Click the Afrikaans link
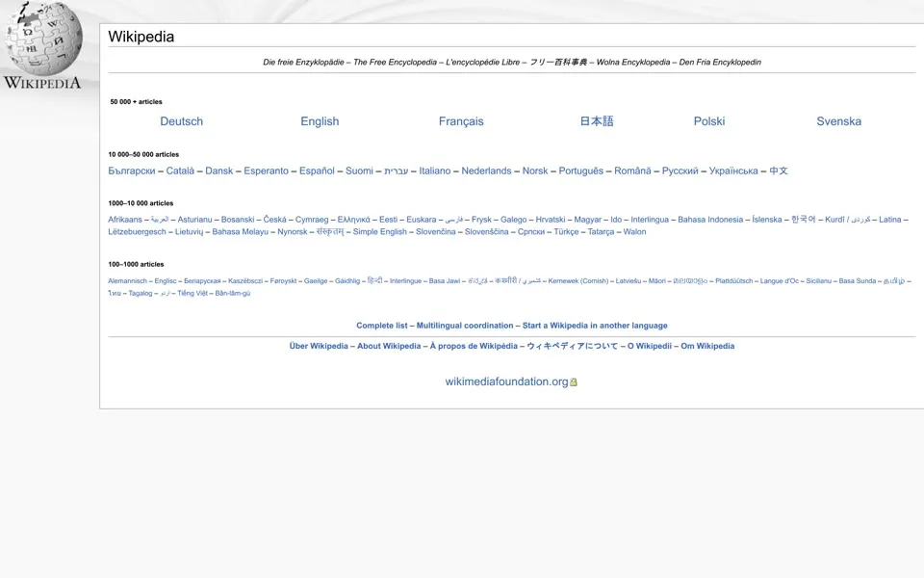This screenshot has height=578, width=924. 125,220
